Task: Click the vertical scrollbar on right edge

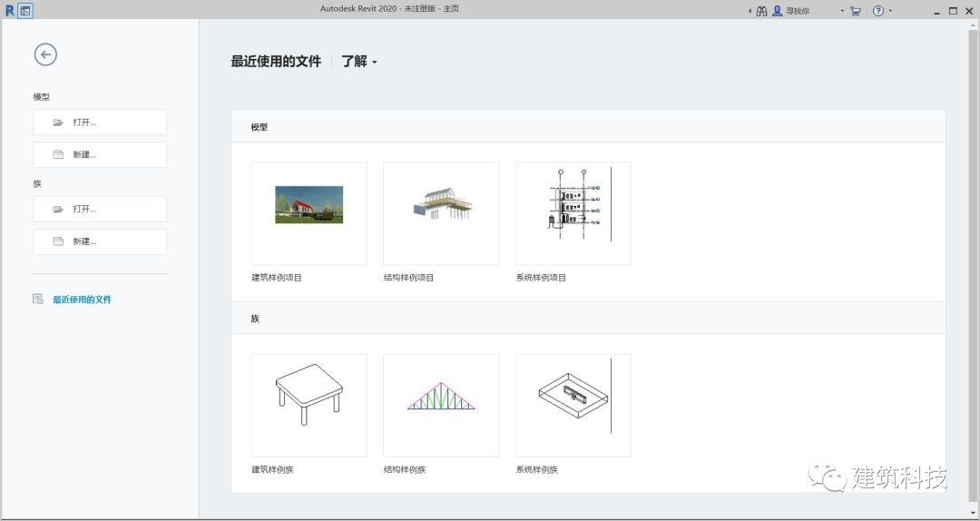Action: pyautogui.click(x=974, y=267)
